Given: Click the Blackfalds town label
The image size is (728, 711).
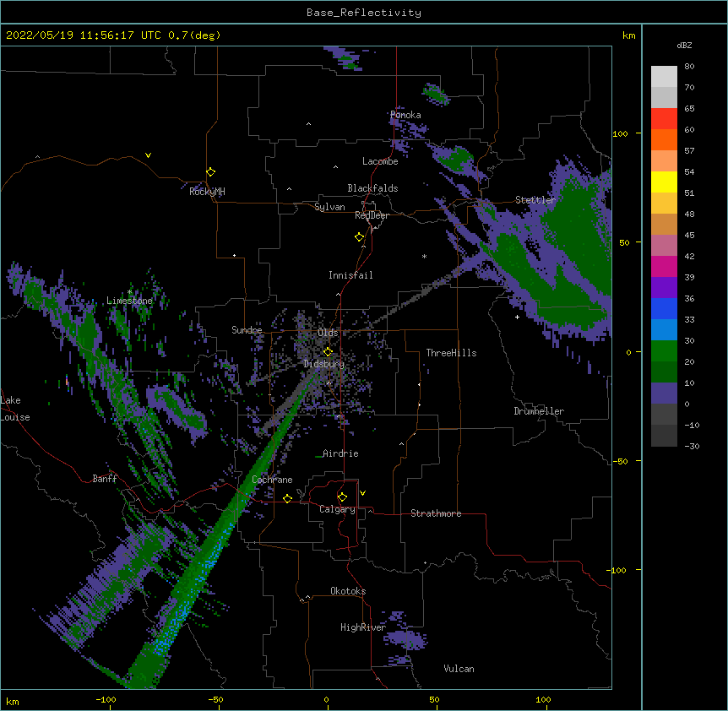Looking at the screenshot, I should pos(372,188).
